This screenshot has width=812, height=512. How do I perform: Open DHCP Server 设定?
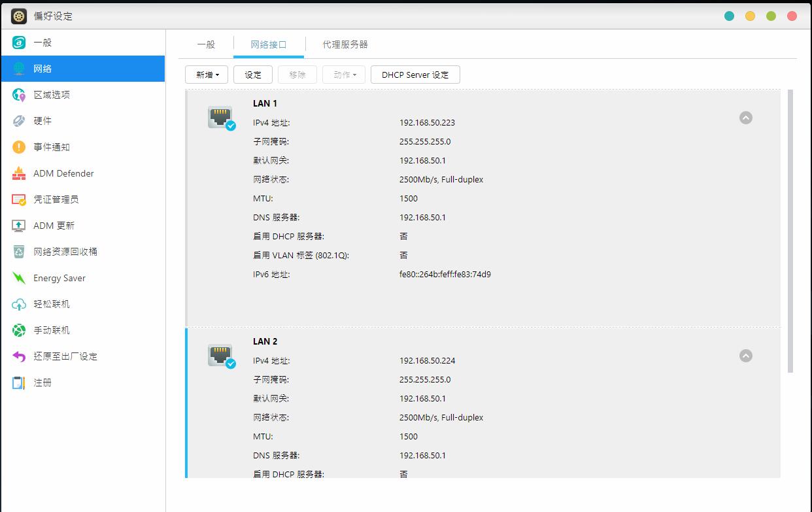[x=415, y=75]
